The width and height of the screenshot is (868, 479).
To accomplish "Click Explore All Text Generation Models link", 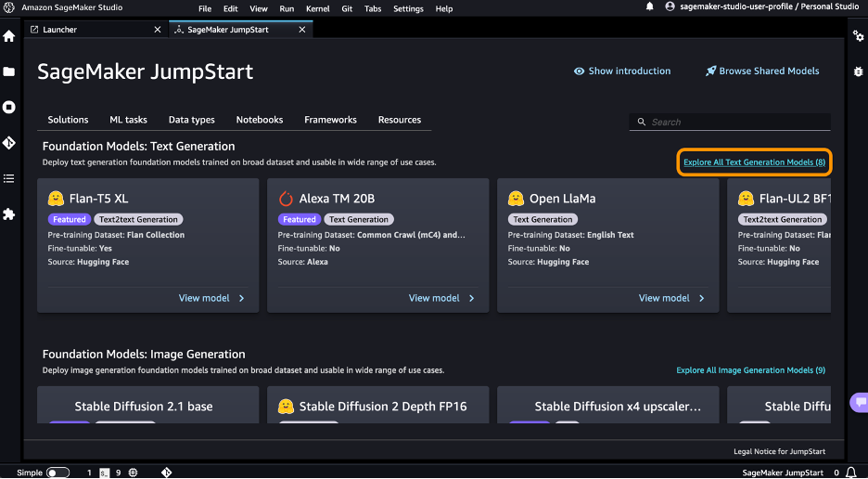I will 754,162.
